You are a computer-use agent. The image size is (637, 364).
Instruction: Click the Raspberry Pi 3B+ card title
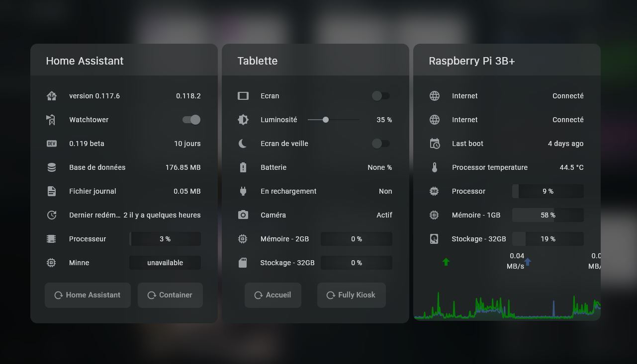[x=472, y=61]
